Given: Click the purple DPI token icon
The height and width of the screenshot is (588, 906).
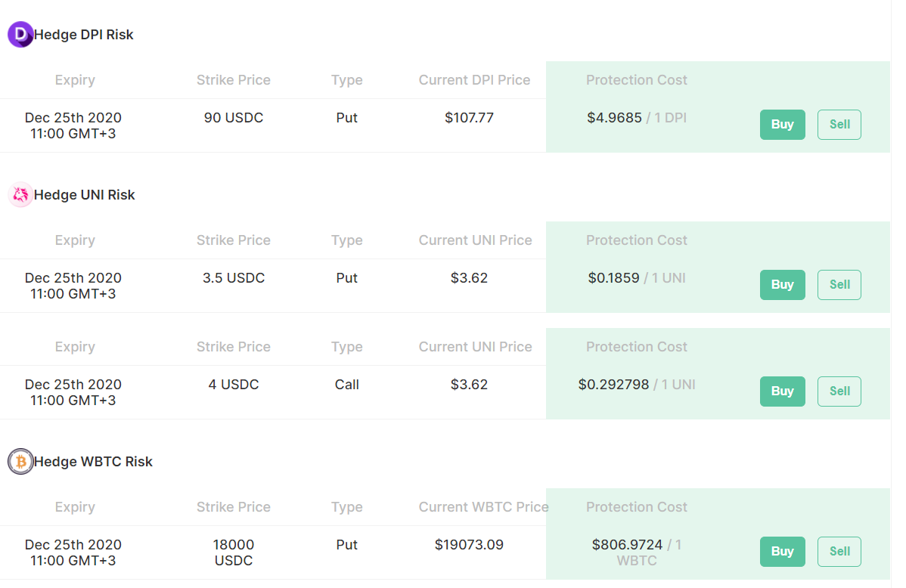Looking at the screenshot, I should (20, 35).
